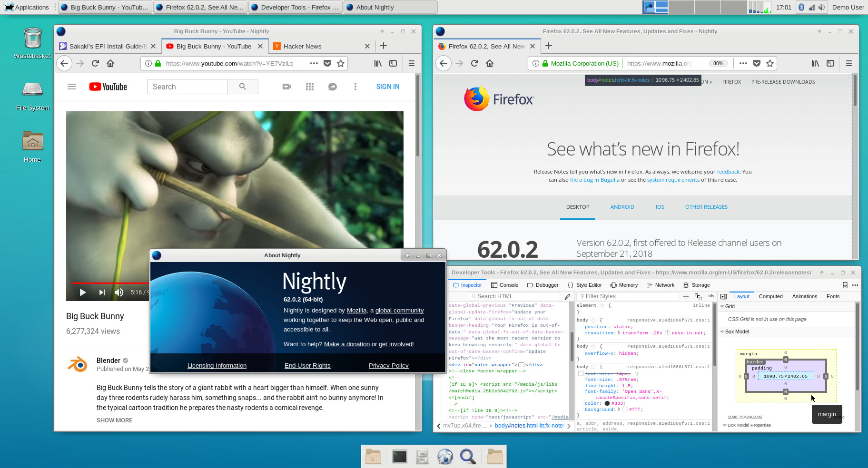The image size is (868, 468).
Task: Open color picker for #333 swatch
Action: [x=607, y=403]
